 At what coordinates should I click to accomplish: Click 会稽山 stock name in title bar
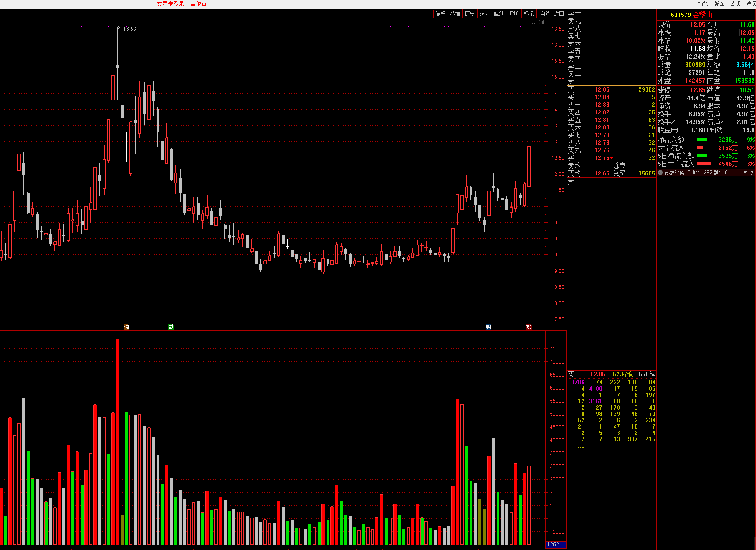[198, 4]
